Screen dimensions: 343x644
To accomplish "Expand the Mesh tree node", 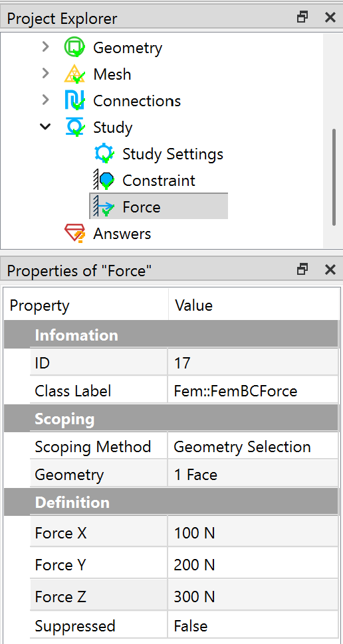I will point(45,74).
